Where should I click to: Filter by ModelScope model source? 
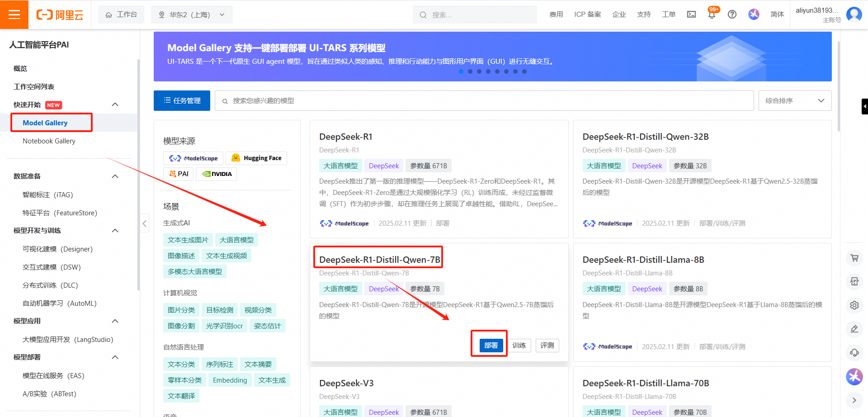[193, 158]
